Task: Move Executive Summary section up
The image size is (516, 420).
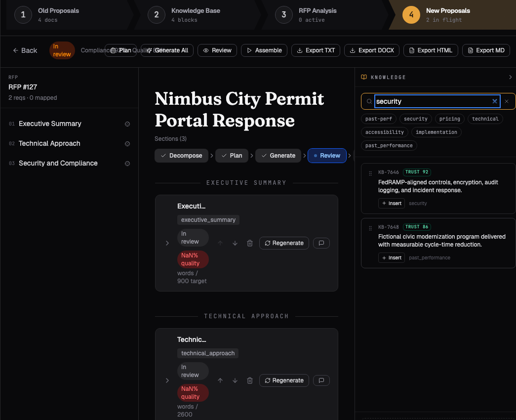Action: [x=220, y=243]
